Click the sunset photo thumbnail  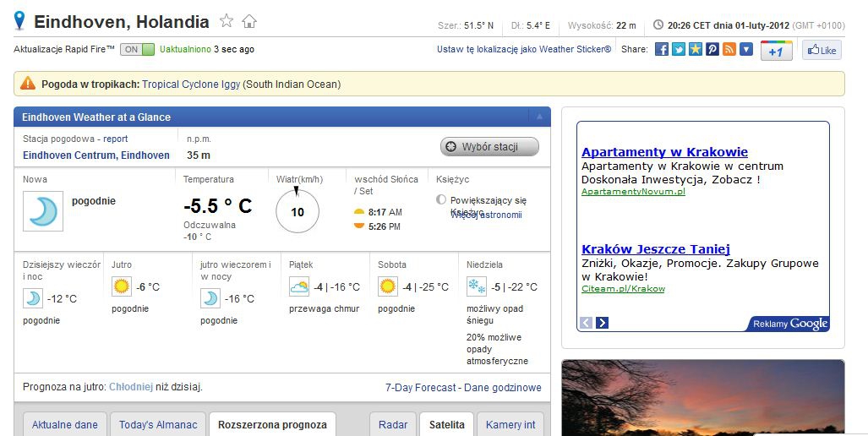click(x=702, y=398)
